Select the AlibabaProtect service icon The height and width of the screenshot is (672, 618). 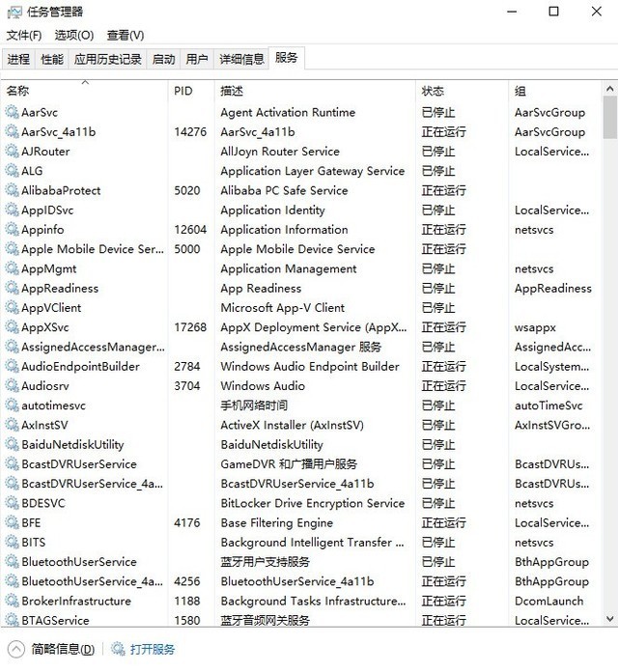(x=12, y=190)
